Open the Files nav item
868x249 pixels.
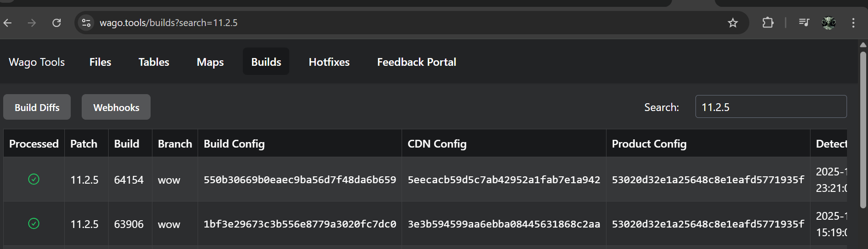[x=100, y=62]
